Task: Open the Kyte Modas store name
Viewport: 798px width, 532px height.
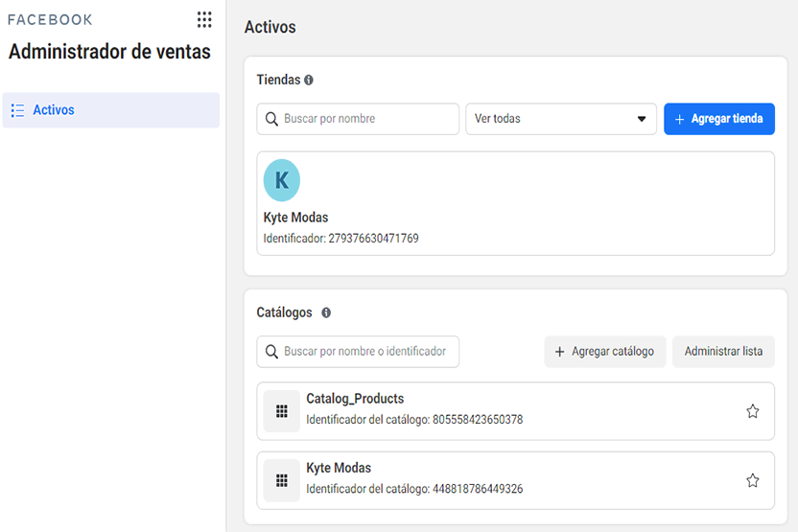Action: coord(295,218)
